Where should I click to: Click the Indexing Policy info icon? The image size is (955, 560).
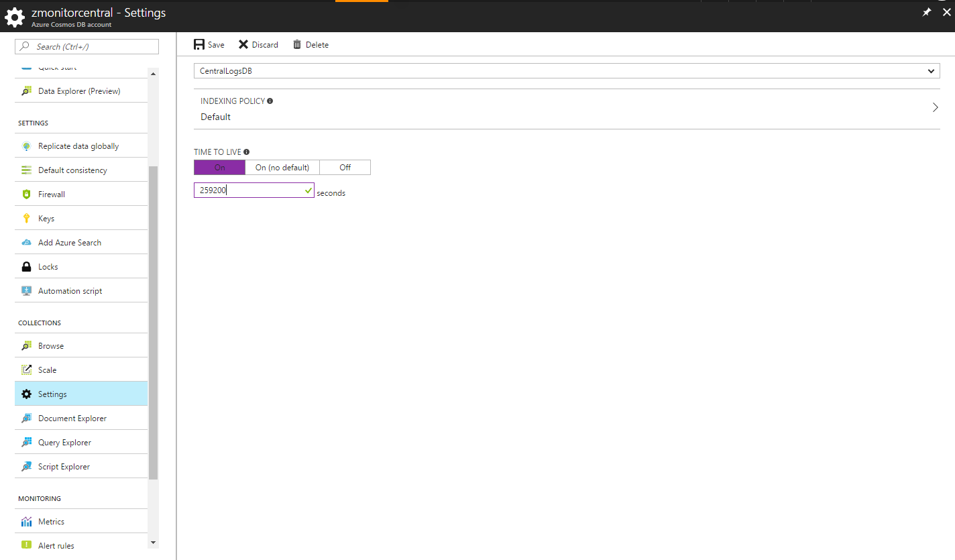click(270, 101)
